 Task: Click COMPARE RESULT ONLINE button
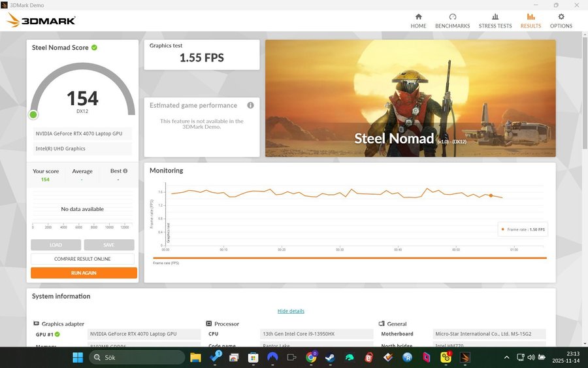[x=84, y=259]
